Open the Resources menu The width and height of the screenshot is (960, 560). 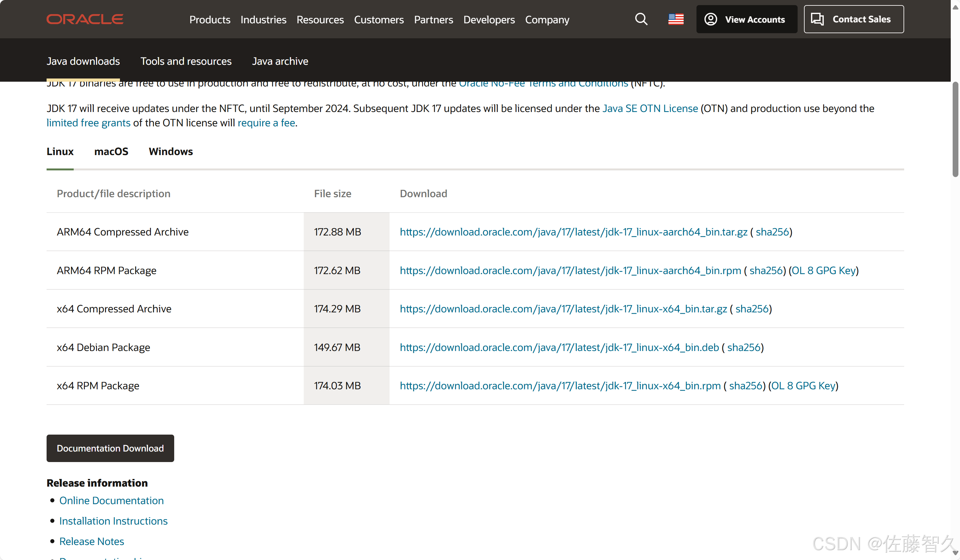click(320, 19)
